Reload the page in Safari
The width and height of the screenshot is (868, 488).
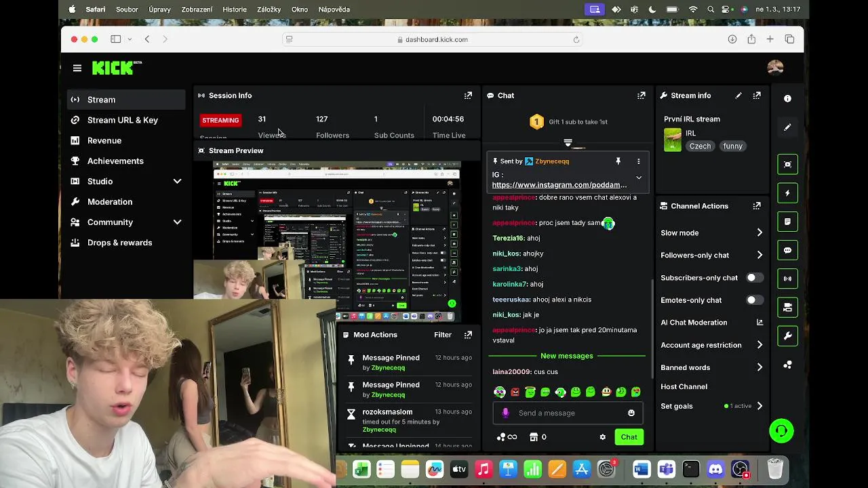pyautogui.click(x=576, y=39)
